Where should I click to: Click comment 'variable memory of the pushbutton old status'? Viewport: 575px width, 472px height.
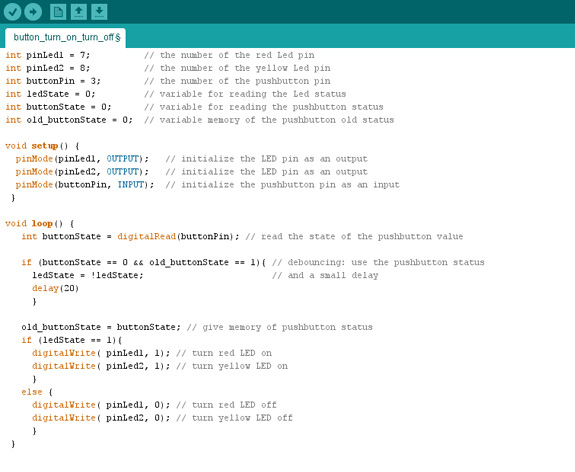(x=277, y=120)
